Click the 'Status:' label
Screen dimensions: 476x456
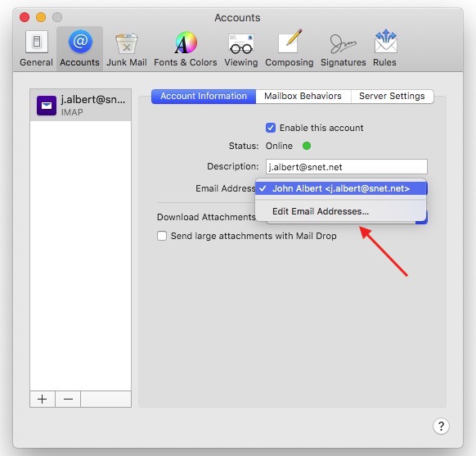(244, 146)
